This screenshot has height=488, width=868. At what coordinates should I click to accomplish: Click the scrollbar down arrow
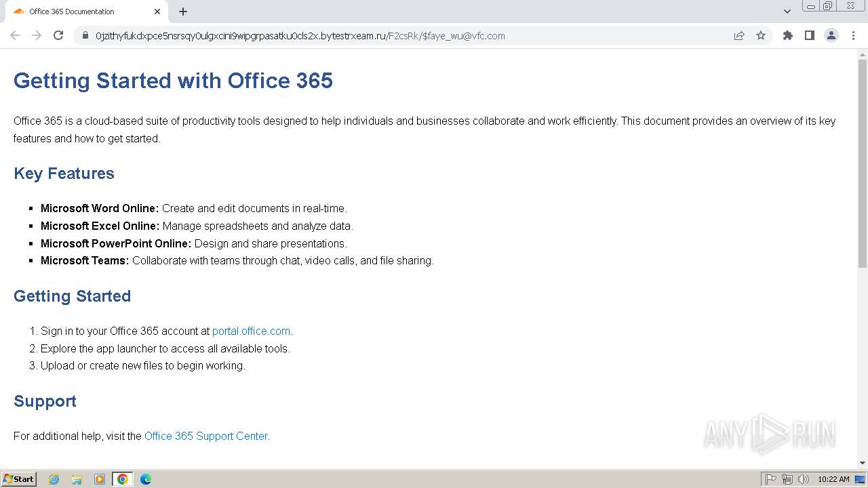point(863,463)
